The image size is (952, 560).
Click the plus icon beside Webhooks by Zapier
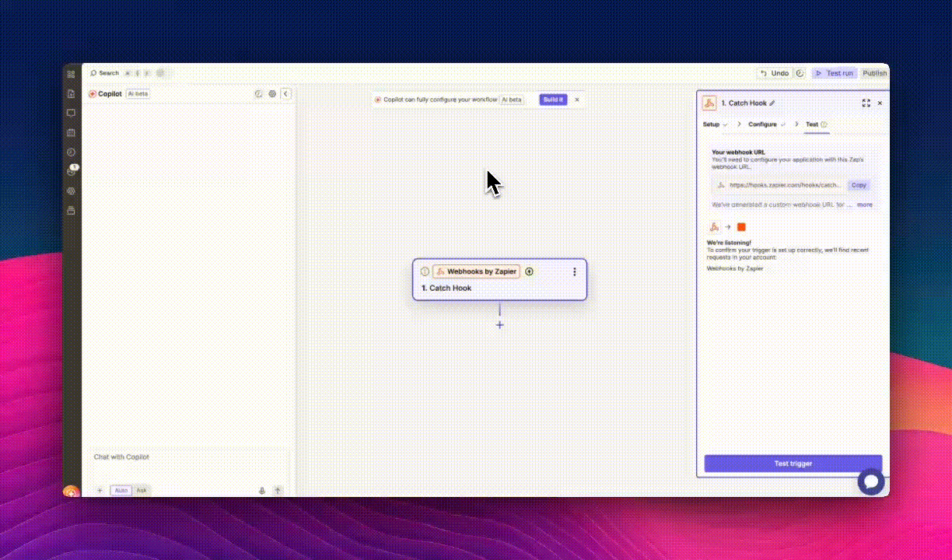529,271
